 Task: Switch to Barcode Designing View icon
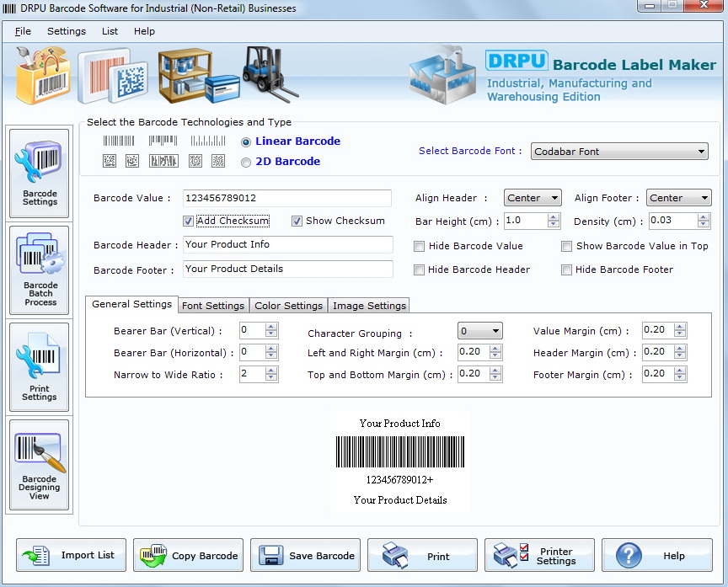pyautogui.click(x=39, y=465)
